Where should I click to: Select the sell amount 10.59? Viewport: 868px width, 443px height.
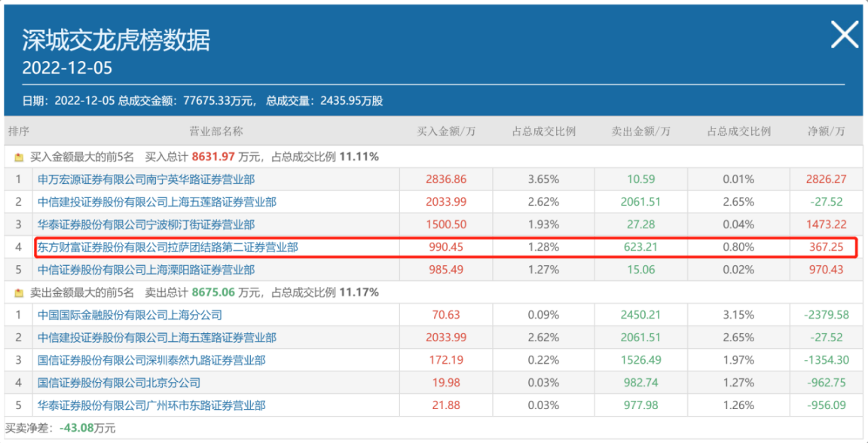tap(641, 179)
